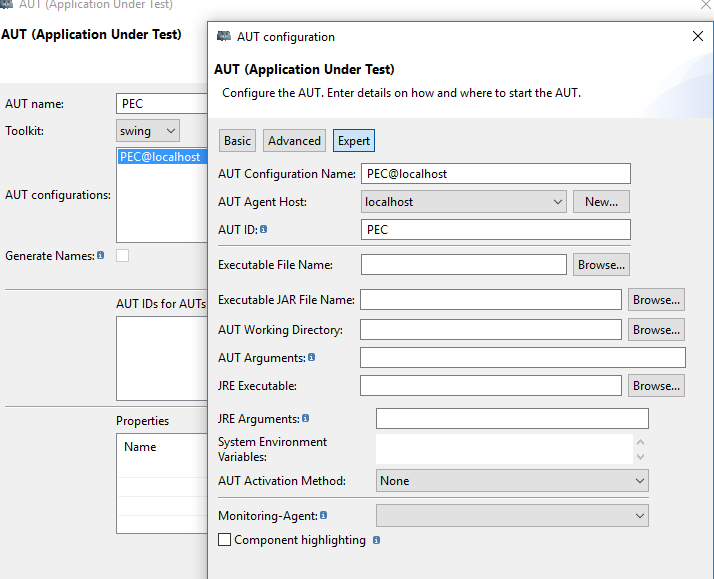Open the AUT Activation Method dropdown
The width and height of the screenshot is (714, 579).
point(512,481)
